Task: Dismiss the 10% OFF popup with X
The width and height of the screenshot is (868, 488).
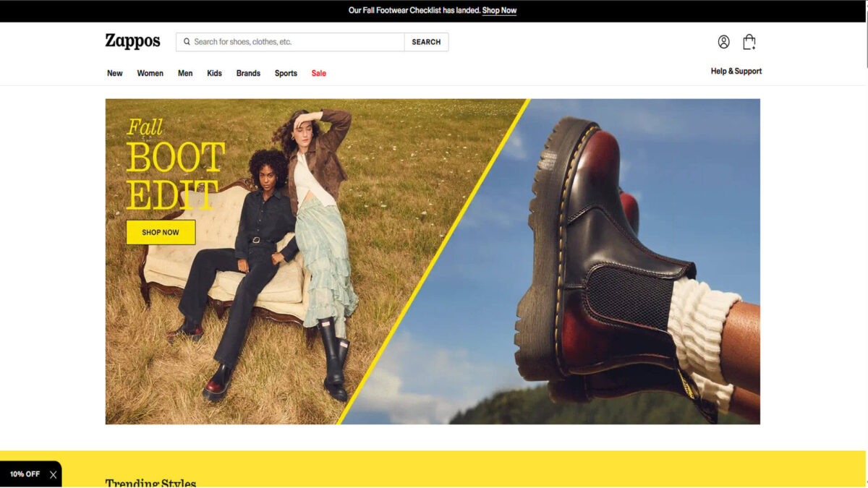Action: 53,475
